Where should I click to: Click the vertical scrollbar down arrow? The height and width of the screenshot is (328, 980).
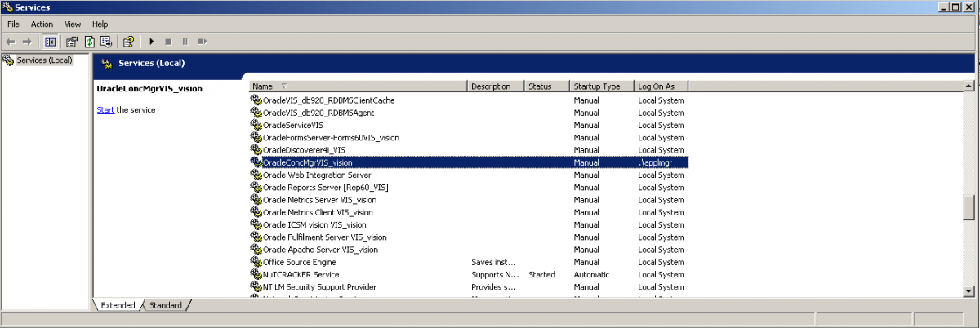[969, 290]
